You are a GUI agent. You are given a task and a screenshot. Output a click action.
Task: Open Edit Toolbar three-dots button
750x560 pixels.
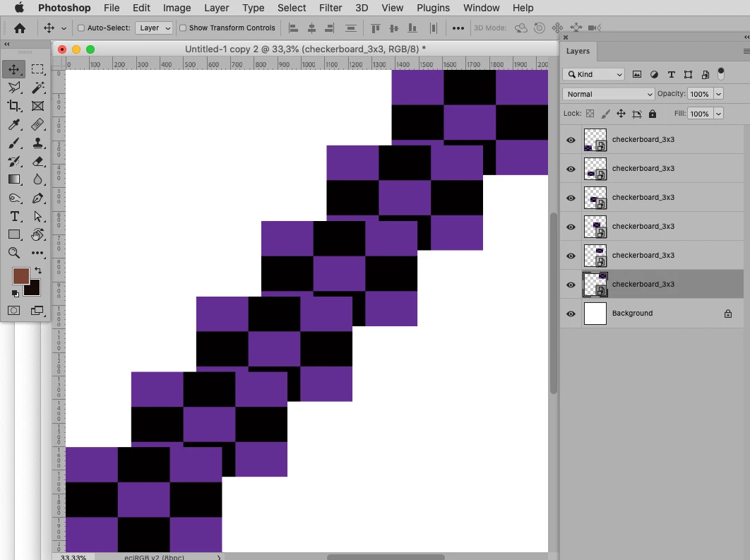tap(37, 253)
